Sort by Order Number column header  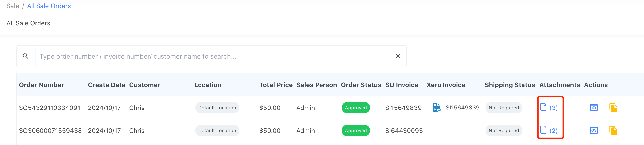coord(41,85)
